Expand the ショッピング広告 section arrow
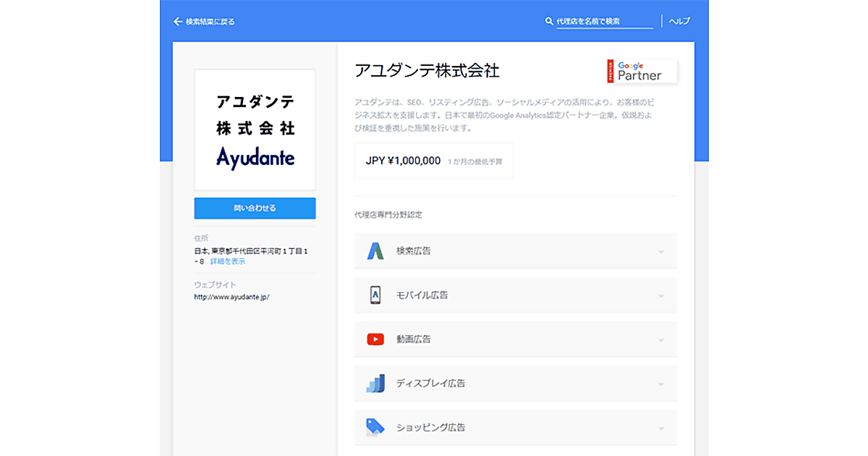 pos(660,428)
